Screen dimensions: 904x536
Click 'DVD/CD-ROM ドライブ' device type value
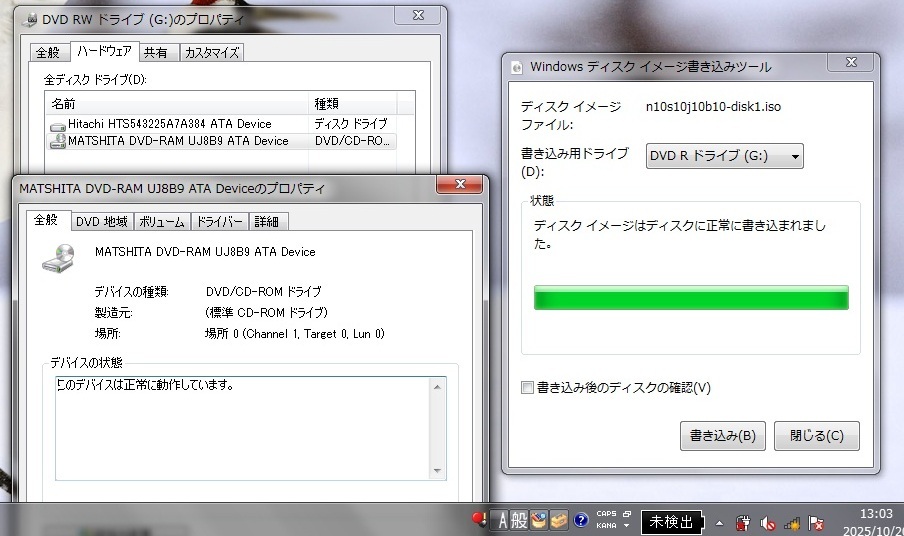[263, 292]
